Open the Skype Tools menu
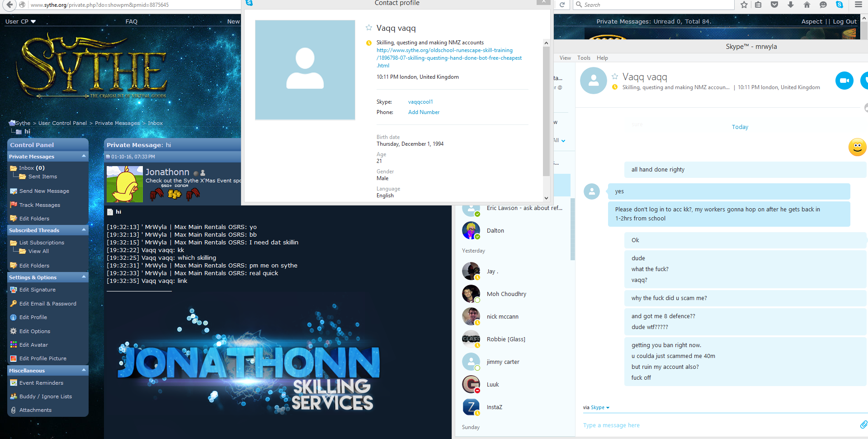868x439 pixels. pos(584,58)
